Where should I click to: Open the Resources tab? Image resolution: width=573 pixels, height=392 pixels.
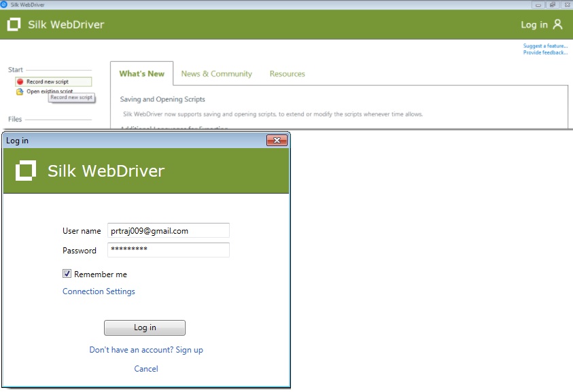[x=288, y=74]
